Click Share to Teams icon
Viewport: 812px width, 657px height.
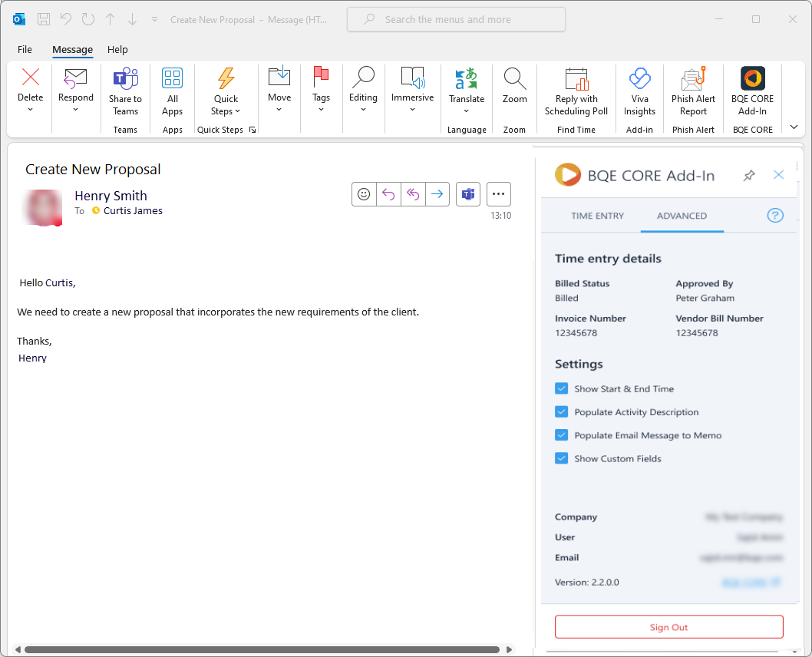click(x=125, y=78)
